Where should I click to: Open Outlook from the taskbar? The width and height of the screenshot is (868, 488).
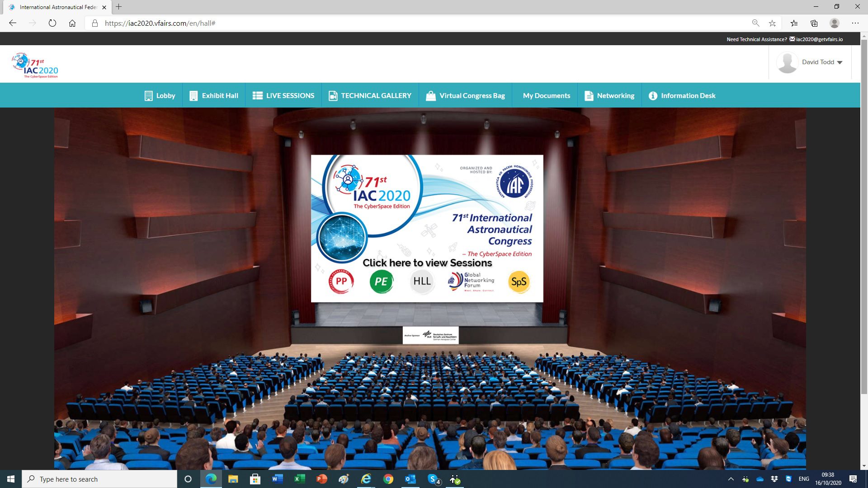pos(410,479)
